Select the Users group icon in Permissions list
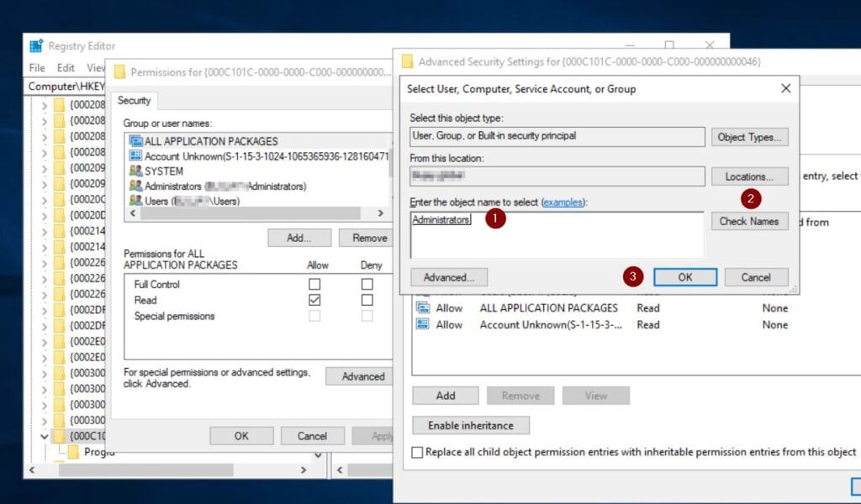This screenshot has height=504, width=861. click(135, 201)
